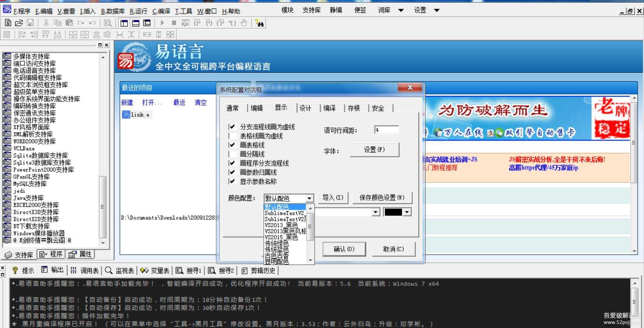Screen dimensions: 644x328
Task: Click the make same size icon
Action: tap(171, 34)
